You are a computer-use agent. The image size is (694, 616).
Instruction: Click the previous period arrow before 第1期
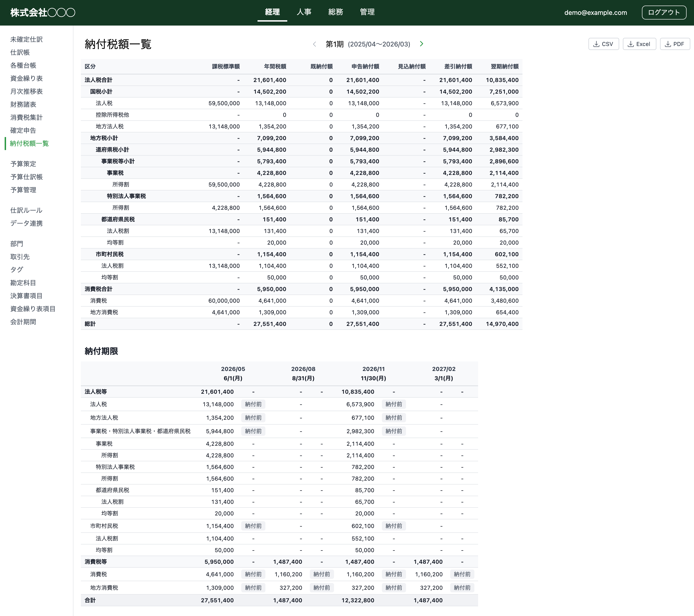(315, 44)
